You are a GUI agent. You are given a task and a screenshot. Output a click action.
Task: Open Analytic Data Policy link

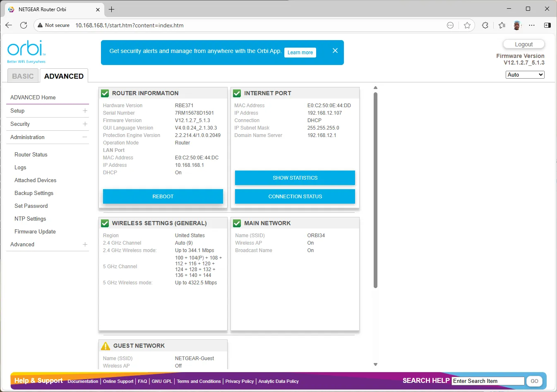(x=278, y=381)
